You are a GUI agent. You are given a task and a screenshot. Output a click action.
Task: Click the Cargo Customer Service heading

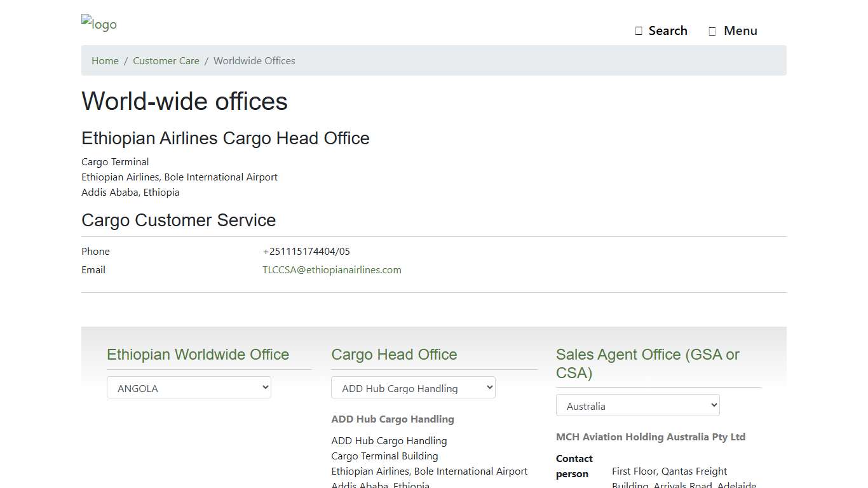point(178,220)
